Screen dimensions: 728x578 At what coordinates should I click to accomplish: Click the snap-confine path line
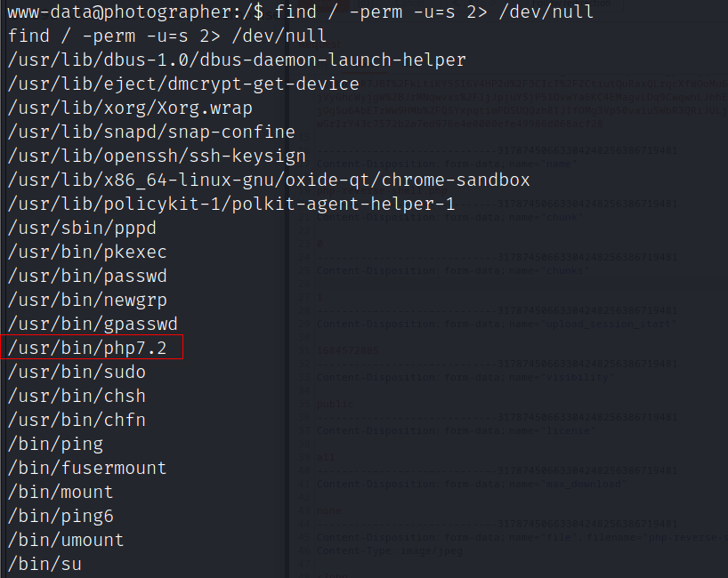(x=151, y=132)
